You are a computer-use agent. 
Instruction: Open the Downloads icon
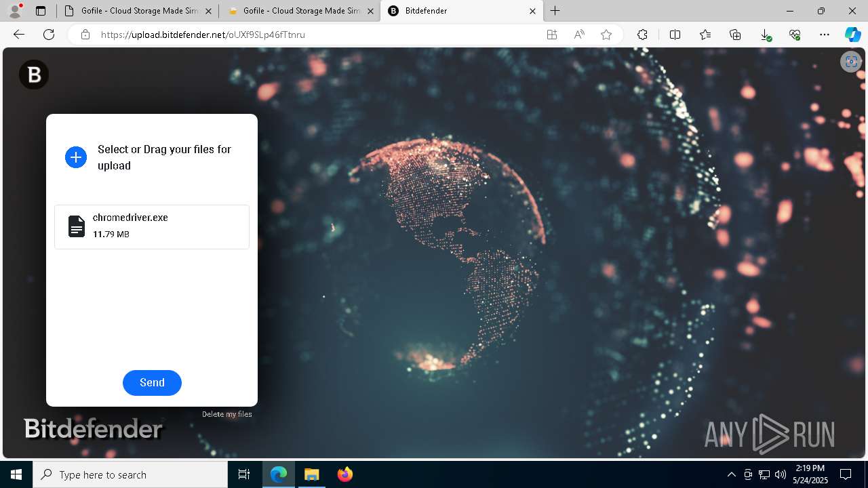(765, 35)
